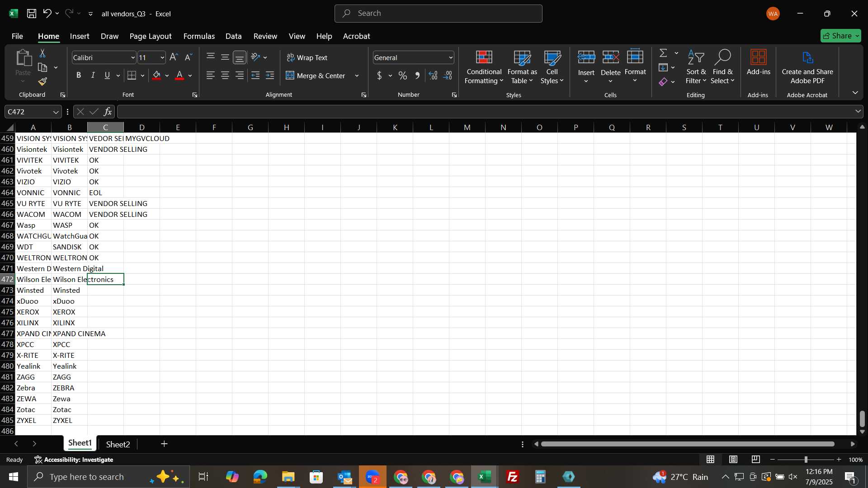Open Find & Select menu
868x488 pixels.
(x=722, y=67)
